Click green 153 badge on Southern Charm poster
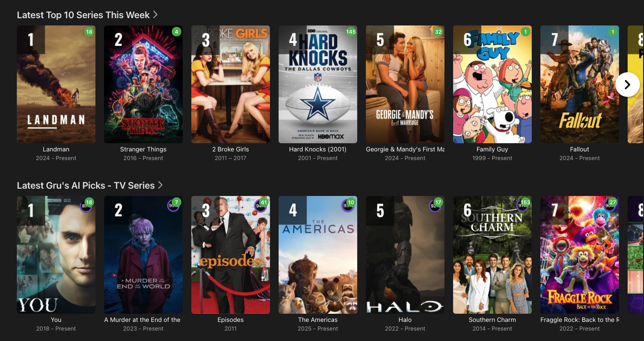The image size is (644, 341). pos(525,202)
